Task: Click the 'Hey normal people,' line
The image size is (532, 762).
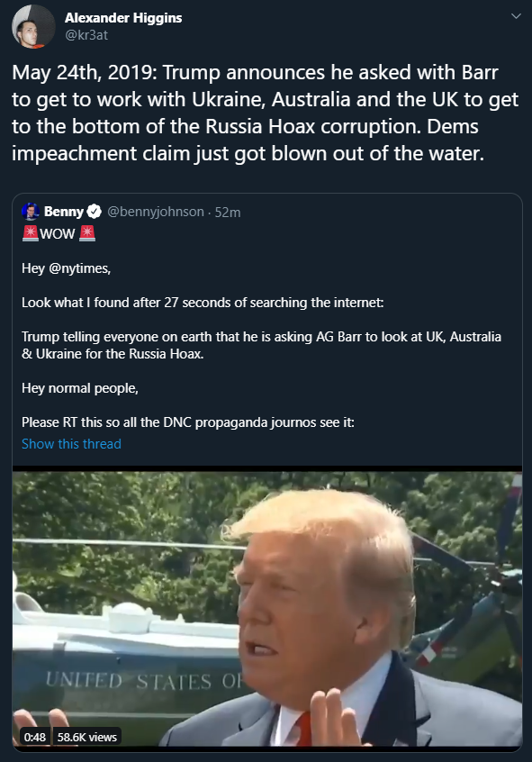Action: (80, 388)
